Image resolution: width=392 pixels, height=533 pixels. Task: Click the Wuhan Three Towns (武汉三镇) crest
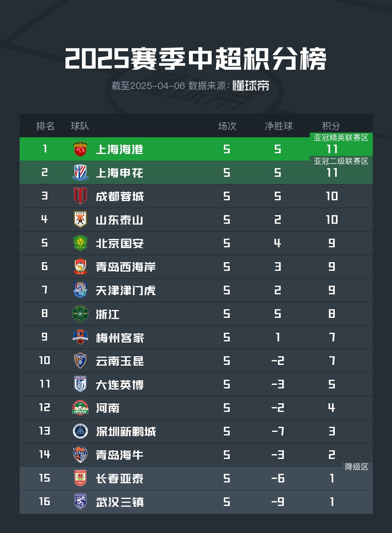[x=80, y=502]
